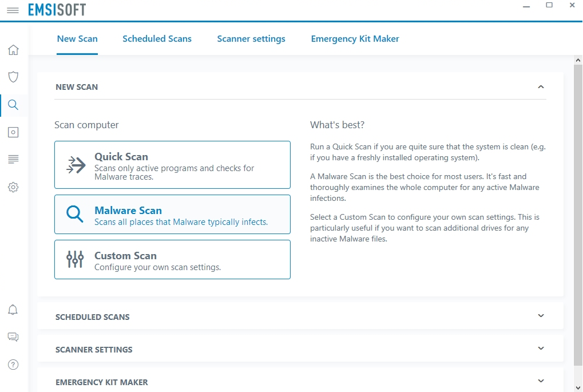Expand the Scanner Settings section chevron
The width and height of the screenshot is (583, 392).
tap(541, 349)
